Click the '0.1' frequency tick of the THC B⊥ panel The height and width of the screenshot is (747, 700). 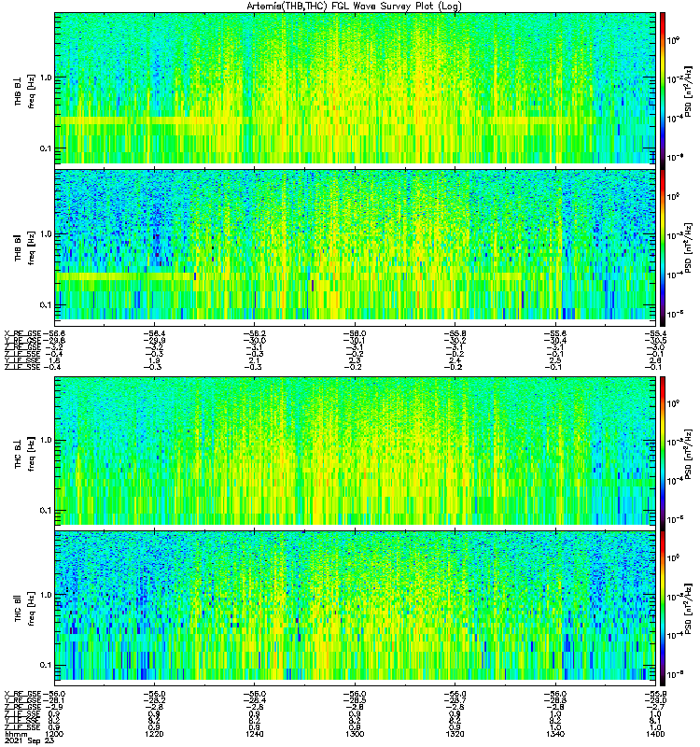45,511
